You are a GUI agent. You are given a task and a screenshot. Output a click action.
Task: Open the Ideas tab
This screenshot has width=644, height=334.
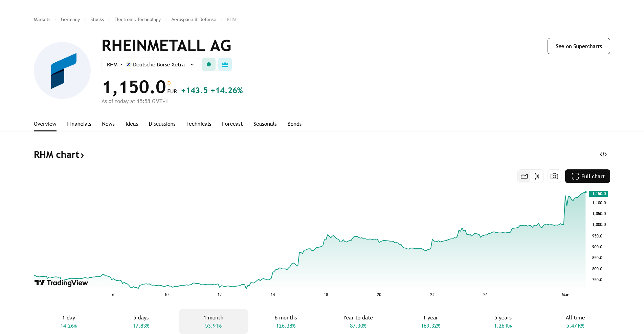[x=132, y=124]
